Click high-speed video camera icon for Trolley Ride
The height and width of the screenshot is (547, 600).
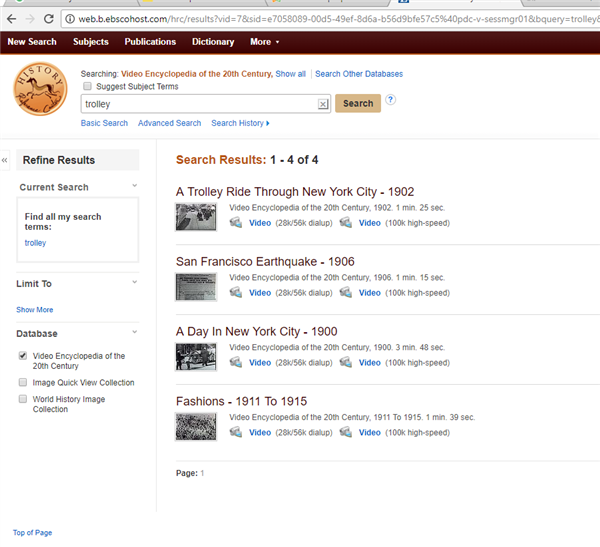tap(346, 222)
